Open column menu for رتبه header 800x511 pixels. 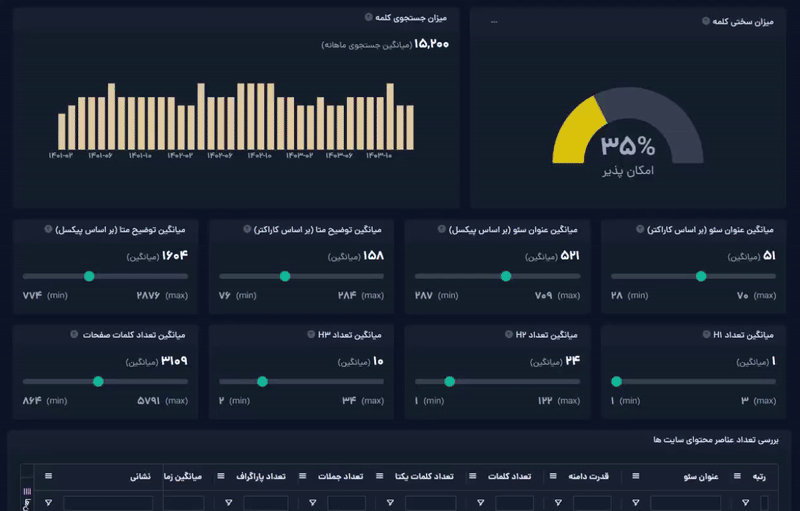pyautogui.click(x=738, y=477)
